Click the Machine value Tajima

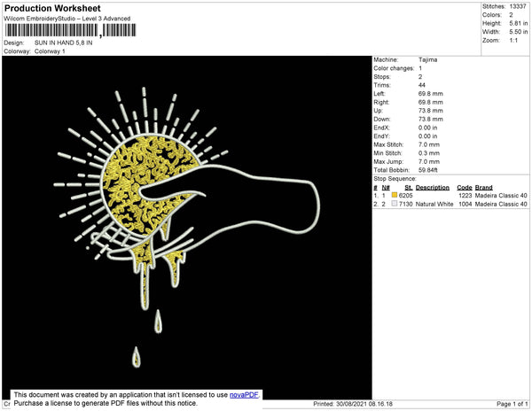pos(428,59)
